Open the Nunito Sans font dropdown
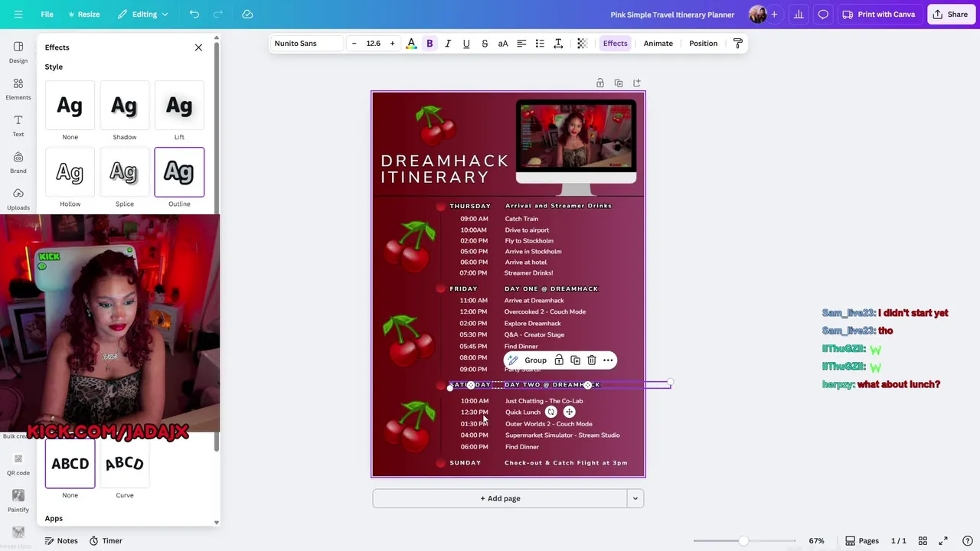This screenshot has width=980, height=551. tap(307, 44)
